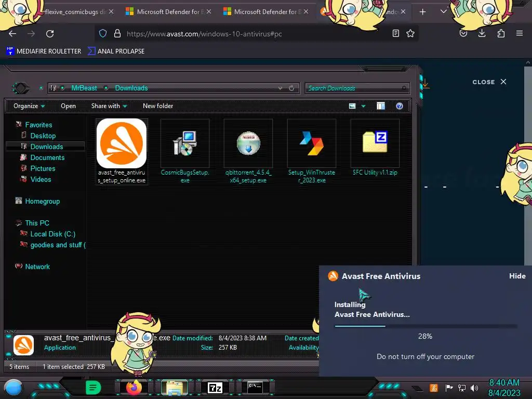The height and width of the screenshot is (399, 532).
Task: Select Homegroup in navigation pane
Action: click(x=43, y=201)
